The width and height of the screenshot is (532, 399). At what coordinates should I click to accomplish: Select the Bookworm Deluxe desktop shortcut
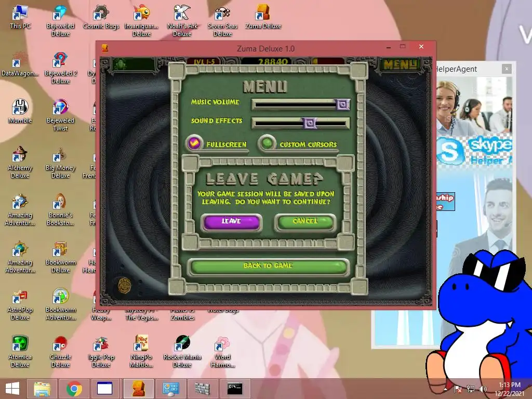pyautogui.click(x=60, y=257)
